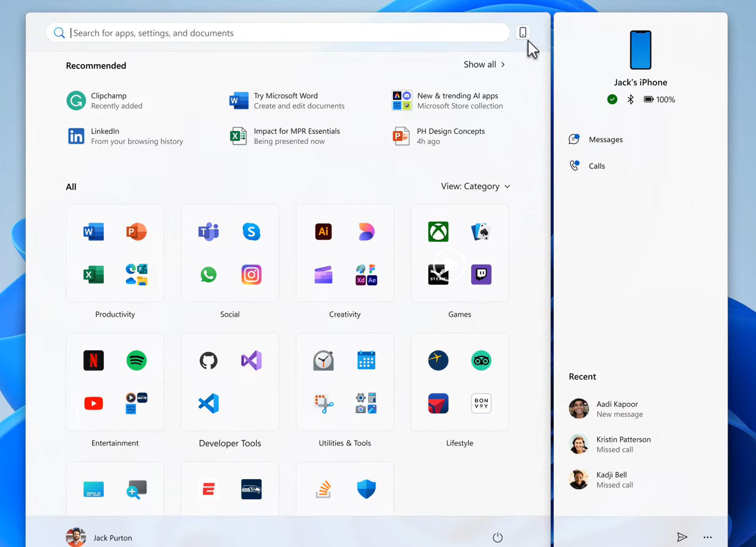Viewport: 756px width, 547px height.
Task: Click the 100% battery indicator
Action: [x=659, y=99]
